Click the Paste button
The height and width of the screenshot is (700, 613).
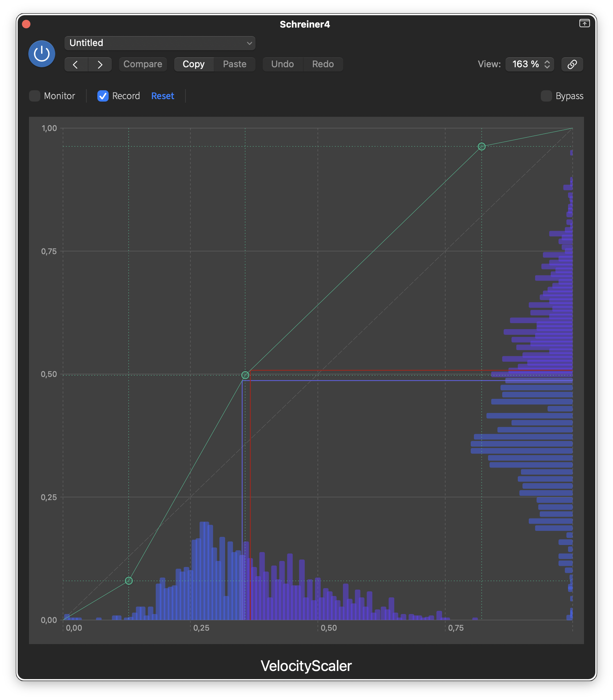[x=235, y=64]
